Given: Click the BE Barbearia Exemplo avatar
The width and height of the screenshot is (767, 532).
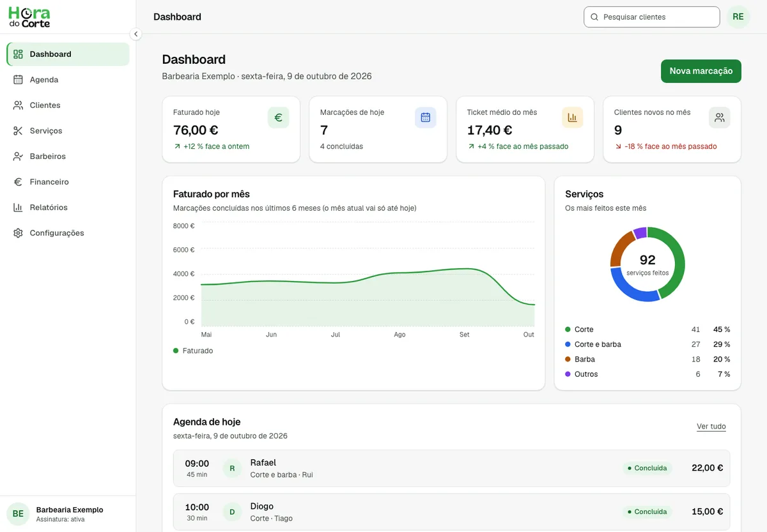Looking at the screenshot, I should (18, 514).
